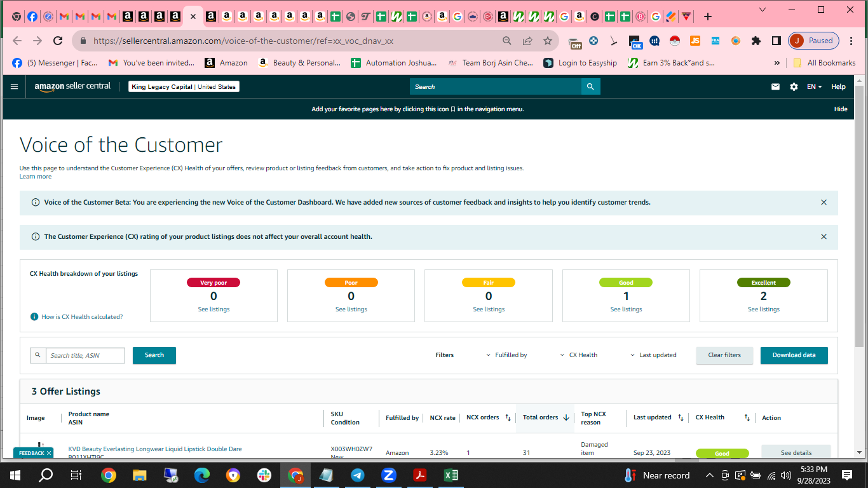The width and height of the screenshot is (868, 488).
Task: Click See listings under the Excellent card
Action: (763, 309)
